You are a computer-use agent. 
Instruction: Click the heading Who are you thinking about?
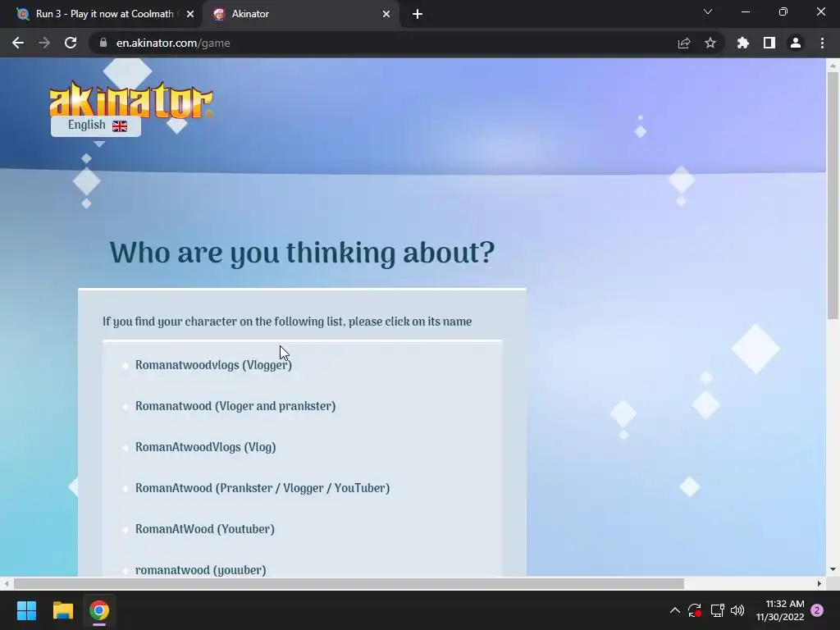pyautogui.click(x=302, y=253)
